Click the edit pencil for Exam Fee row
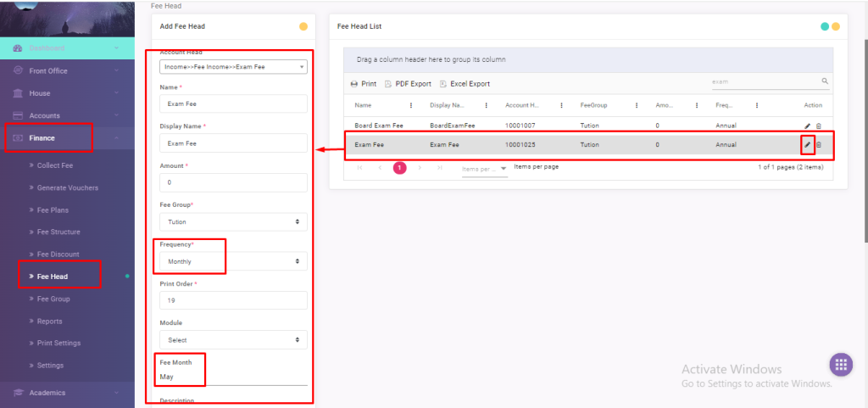 (x=807, y=145)
